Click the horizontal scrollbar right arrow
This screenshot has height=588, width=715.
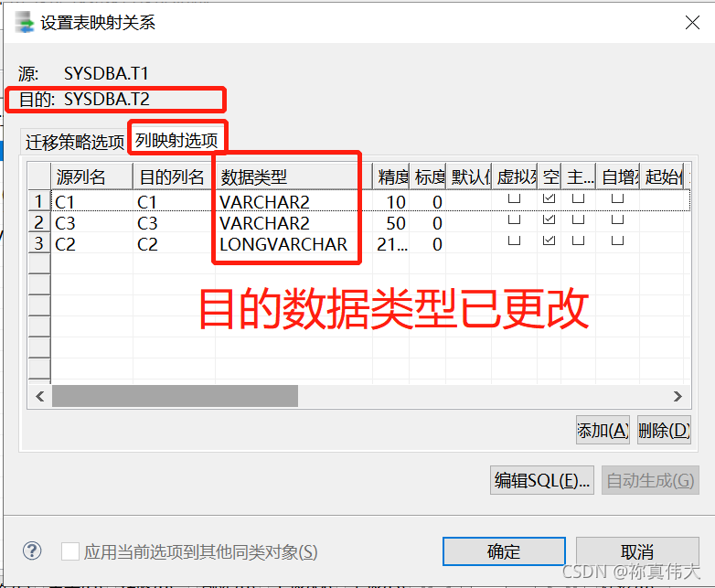click(678, 396)
